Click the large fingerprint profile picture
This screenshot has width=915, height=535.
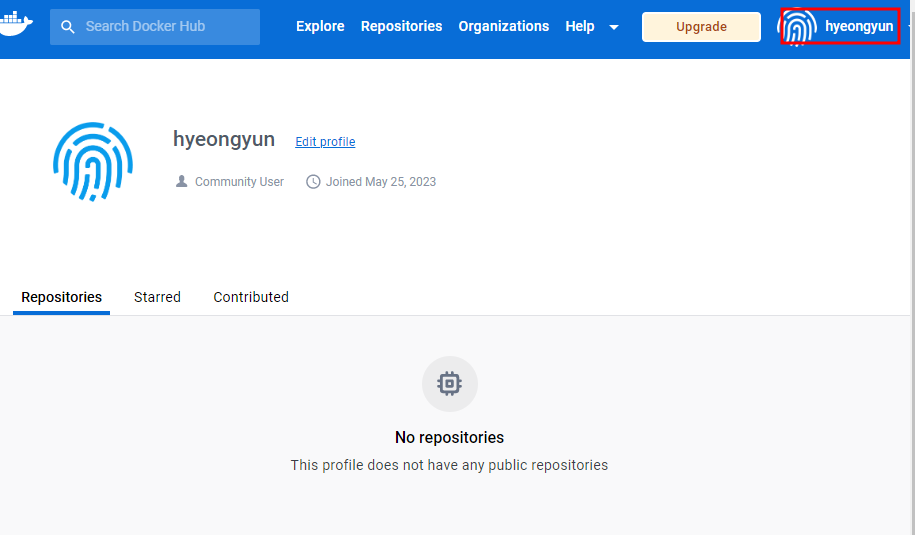[x=93, y=162]
